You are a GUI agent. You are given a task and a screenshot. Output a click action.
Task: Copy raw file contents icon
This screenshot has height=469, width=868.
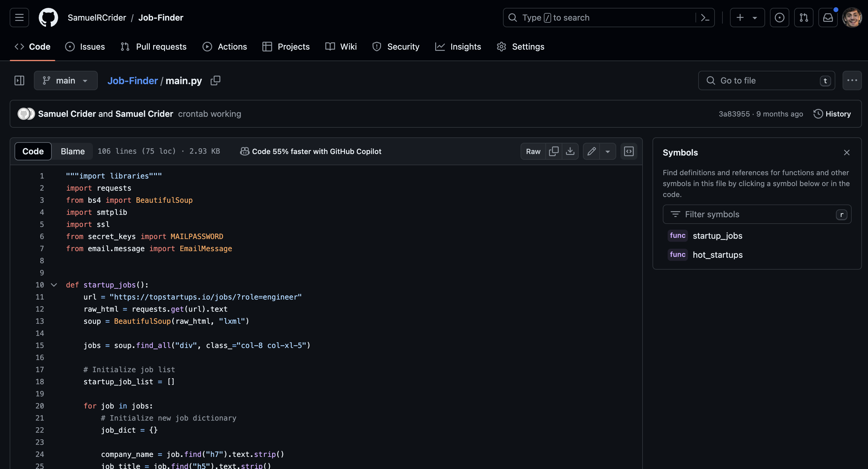[x=554, y=151]
